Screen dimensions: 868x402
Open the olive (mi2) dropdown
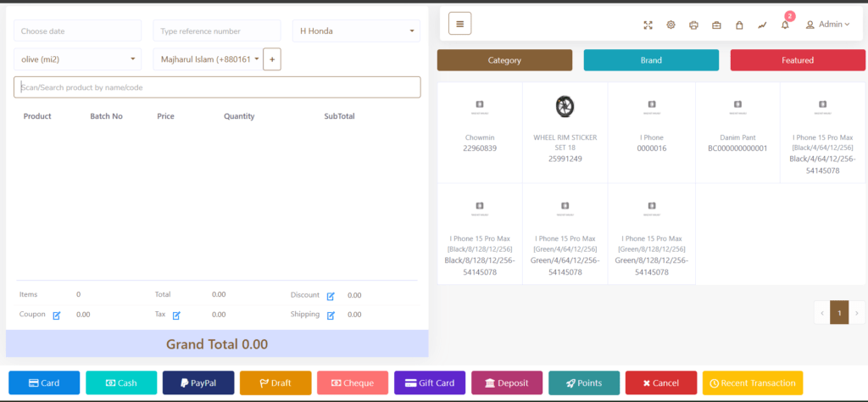click(77, 59)
